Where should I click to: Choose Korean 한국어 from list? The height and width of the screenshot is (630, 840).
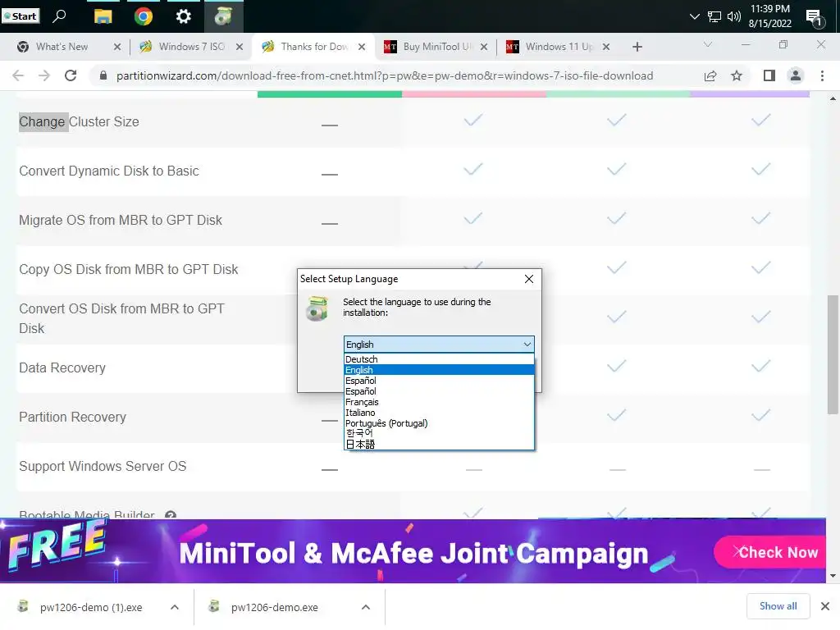pos(439,433)
